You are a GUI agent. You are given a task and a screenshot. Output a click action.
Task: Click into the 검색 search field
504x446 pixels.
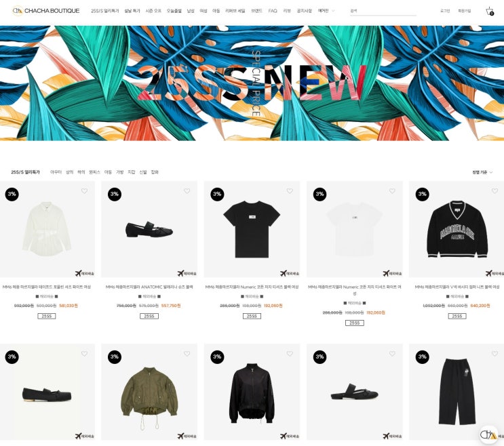[x=383, y=11]
